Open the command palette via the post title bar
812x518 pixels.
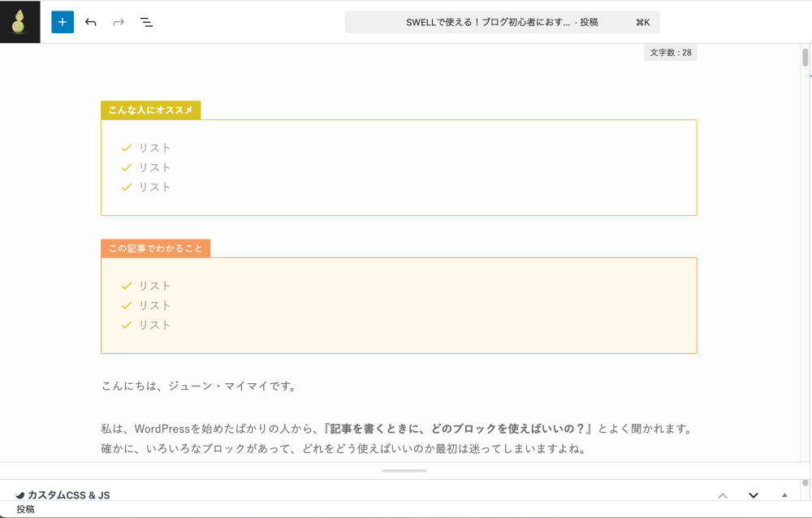click(x=502, y=22)
